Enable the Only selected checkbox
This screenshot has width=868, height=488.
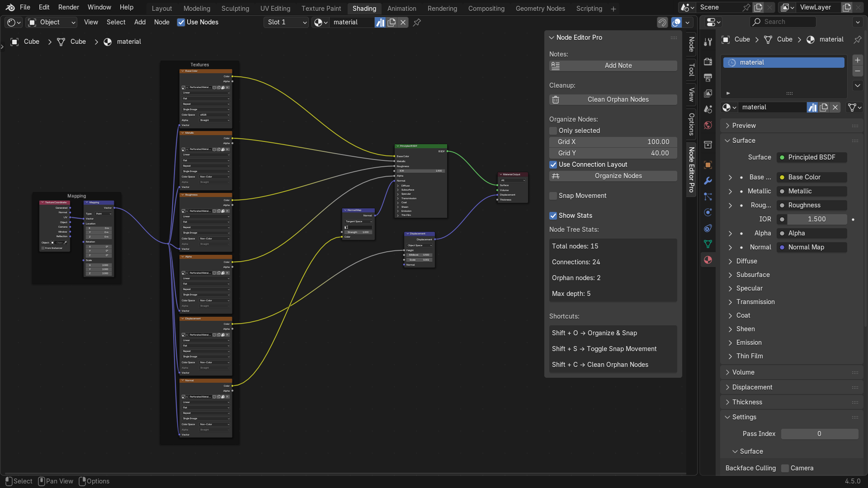click(553, 131)
